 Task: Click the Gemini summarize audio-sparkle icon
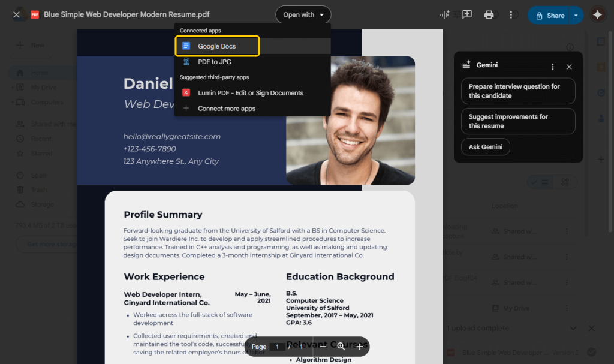click(x=445, y=15)
